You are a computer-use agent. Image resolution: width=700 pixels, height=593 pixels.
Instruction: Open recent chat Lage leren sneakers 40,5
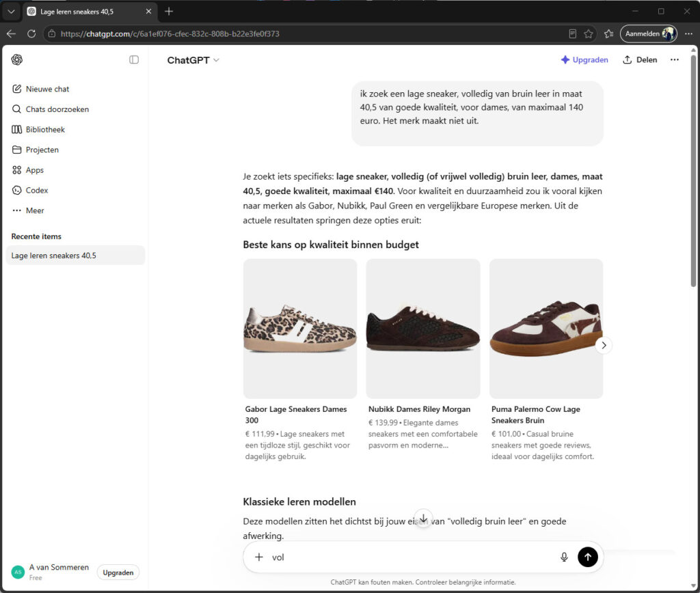75,256
